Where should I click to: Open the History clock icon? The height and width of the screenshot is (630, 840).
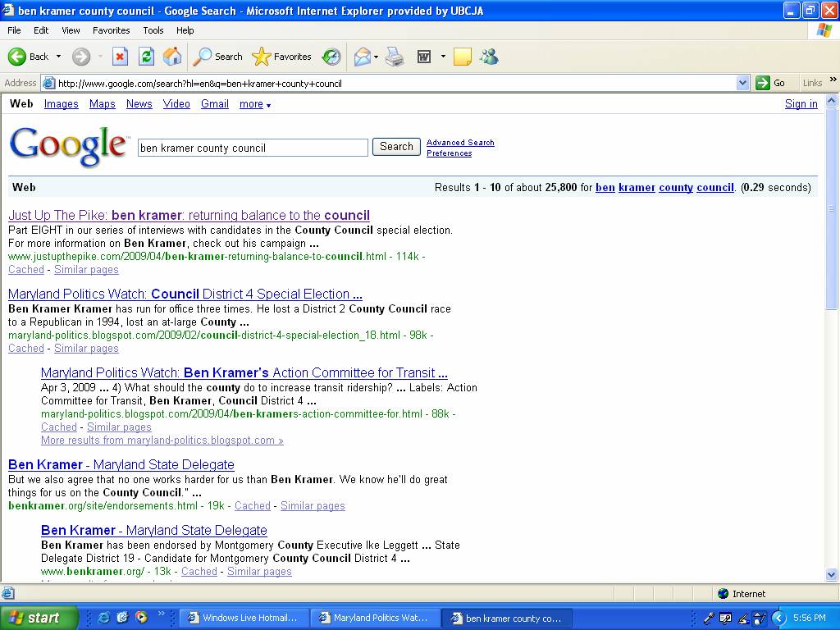coord(331,57)
